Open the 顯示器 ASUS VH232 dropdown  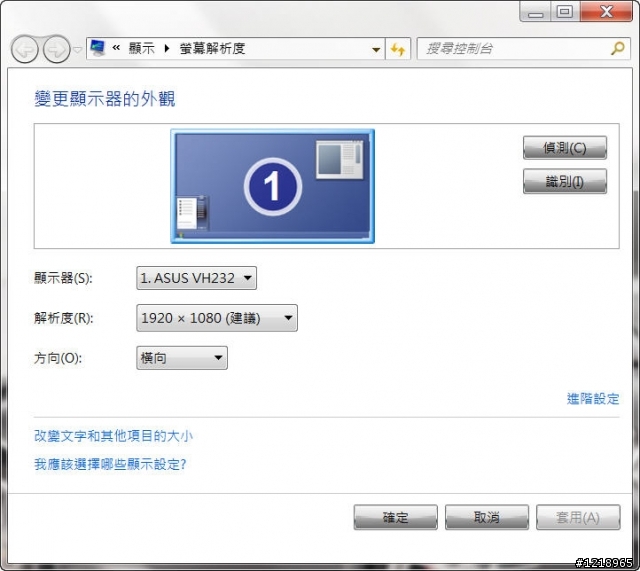click(x=196, y=278)
